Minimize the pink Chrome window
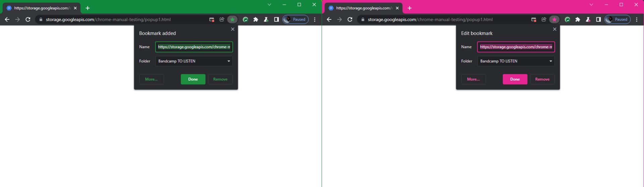The width and height of the screenshot is (644, 187). [x=606, y=5]
